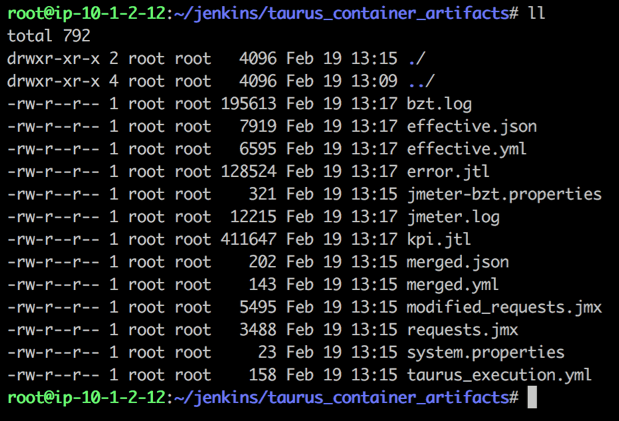The height and width of the screenshot is (421, 619).
Task: Click the effective.json filename
Action: click(472, 127)
